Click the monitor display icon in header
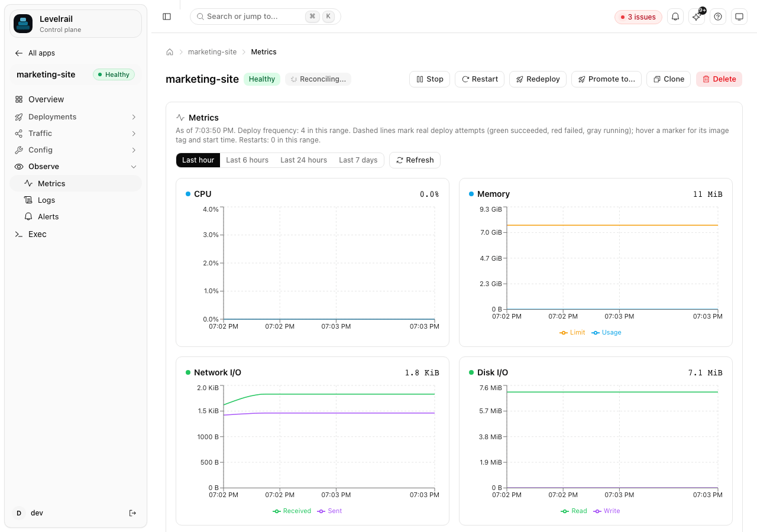757x532 pixels. (x=739, y=17)
